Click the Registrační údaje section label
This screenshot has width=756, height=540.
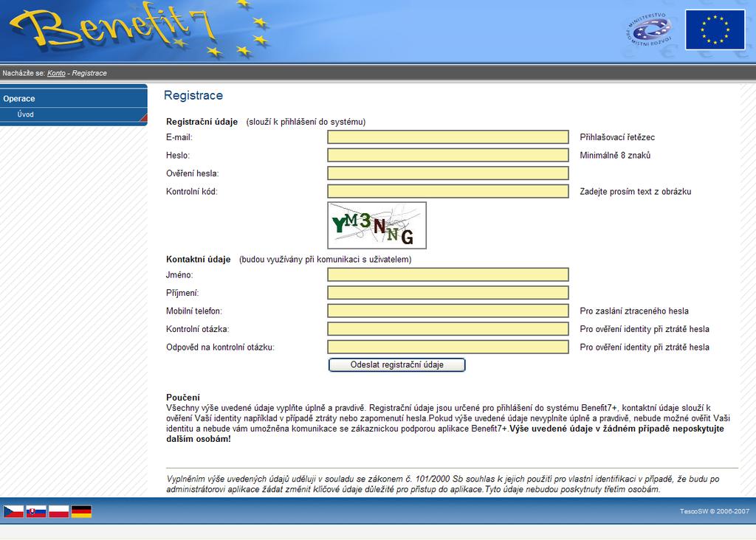click(x=202, y=122)
